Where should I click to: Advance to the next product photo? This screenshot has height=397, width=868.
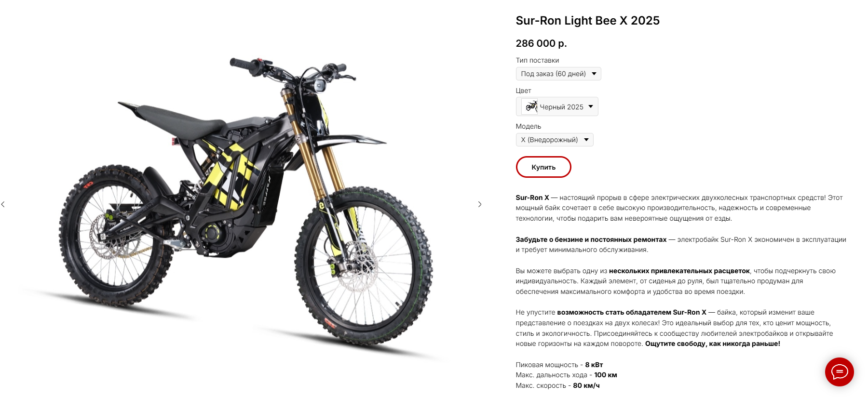point(479,204)
